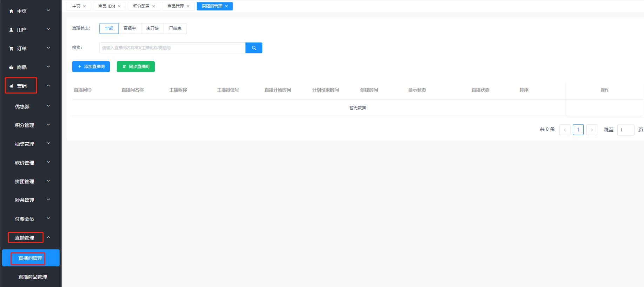The width and height of the screenshot is (644, 287).
Task: Collapse the 直播管理 submenu
Action: coord(48,237)
